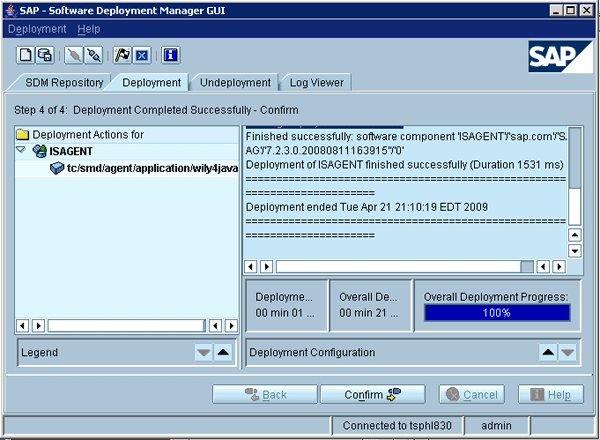
Task: Switch to the Undeployment tab
Action: tap(235, 83)
